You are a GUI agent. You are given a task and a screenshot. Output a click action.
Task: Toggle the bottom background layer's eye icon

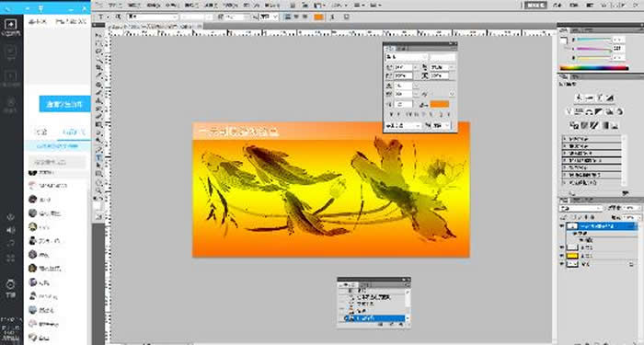coord(562,264)
